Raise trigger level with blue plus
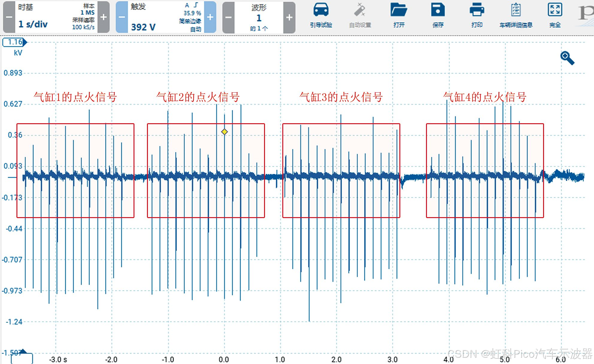Screen dimensions: 594x364 210,17
